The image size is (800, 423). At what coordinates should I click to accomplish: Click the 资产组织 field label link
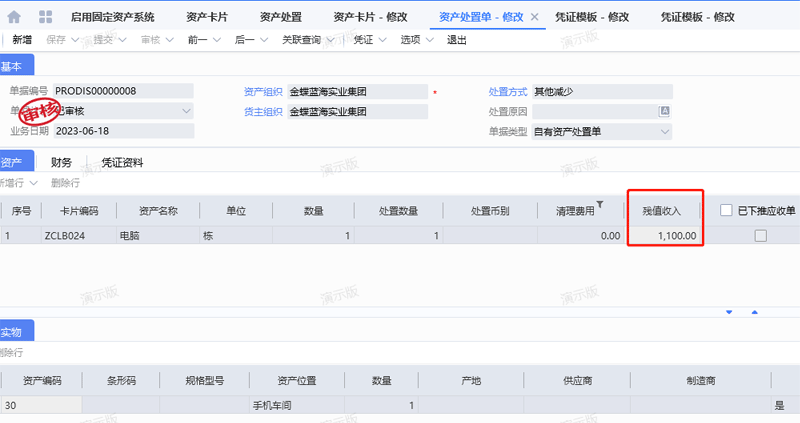pos(263,91)
